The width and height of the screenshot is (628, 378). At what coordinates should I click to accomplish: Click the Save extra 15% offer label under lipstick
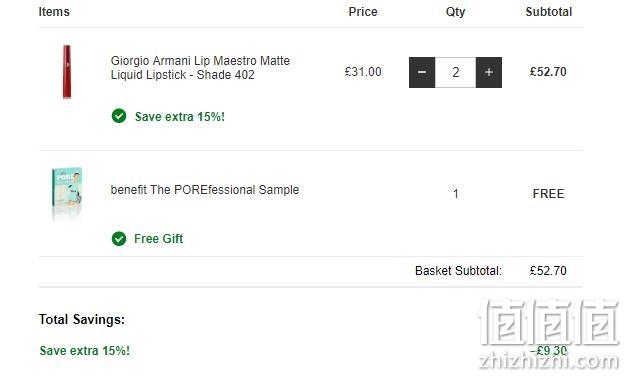pyautogui.click(x=180, y=117)
